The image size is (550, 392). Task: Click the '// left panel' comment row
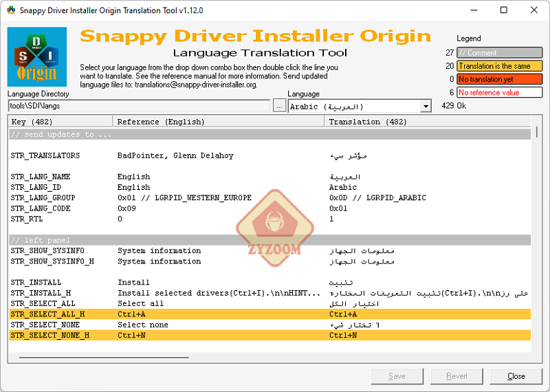[269, 240]
